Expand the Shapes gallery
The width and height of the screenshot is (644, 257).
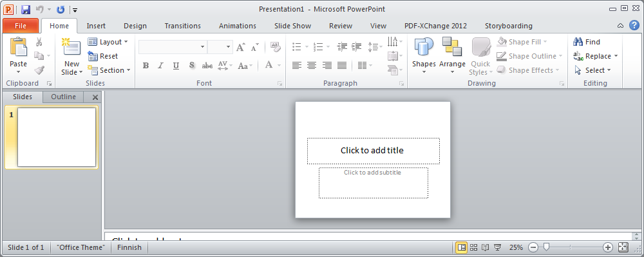coord(424,56)
